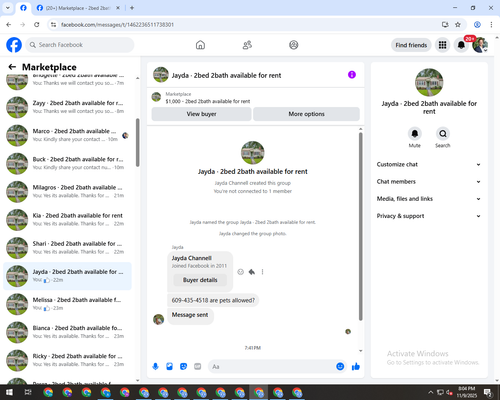Open the Kia conversation

[67, 220]
